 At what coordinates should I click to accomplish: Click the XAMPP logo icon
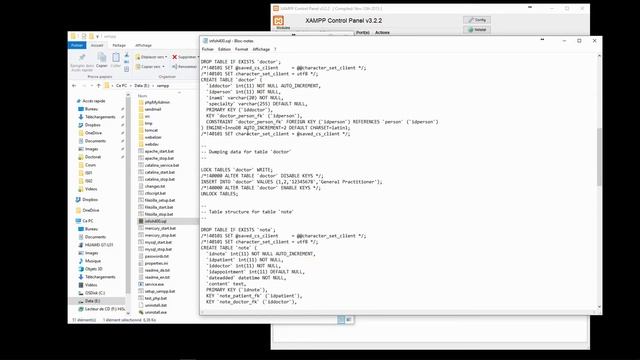tap(278, 20)
